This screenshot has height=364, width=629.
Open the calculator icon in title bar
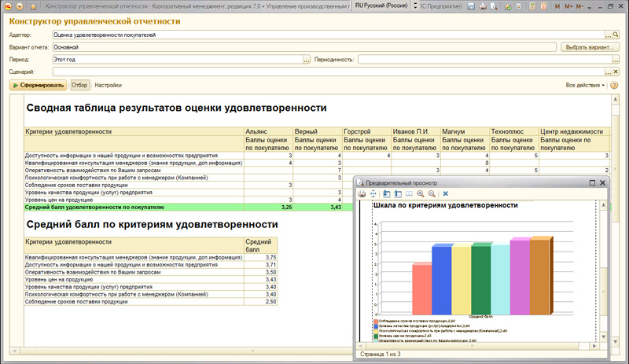531,6
